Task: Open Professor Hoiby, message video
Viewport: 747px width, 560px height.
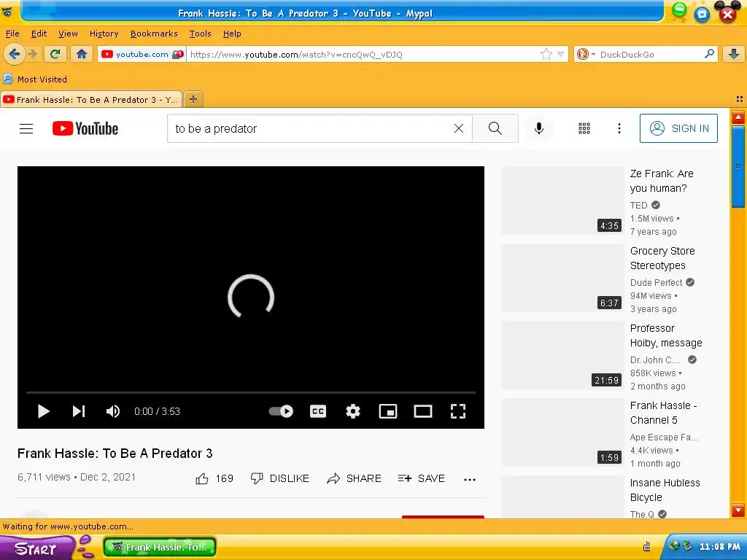Action: point(666,335)
